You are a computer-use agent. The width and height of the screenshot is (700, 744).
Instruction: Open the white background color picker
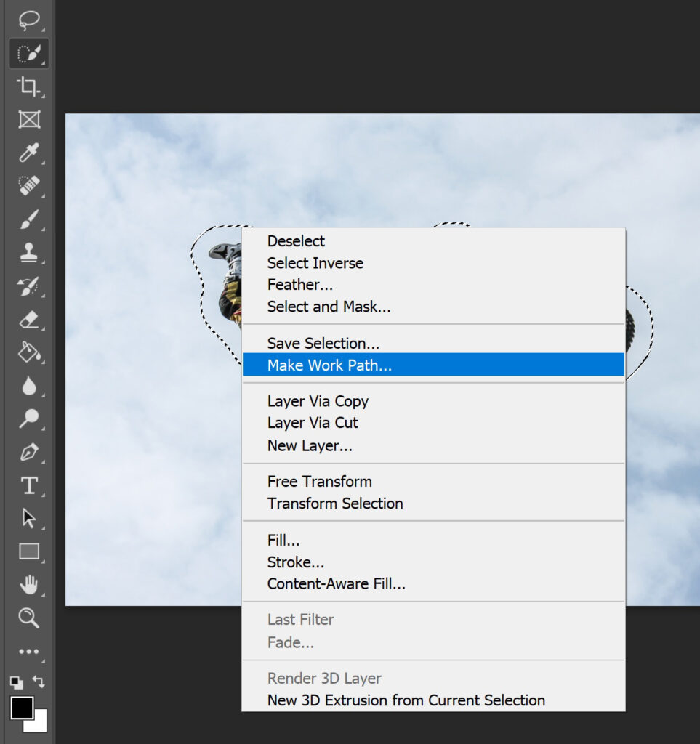point(40,725)
